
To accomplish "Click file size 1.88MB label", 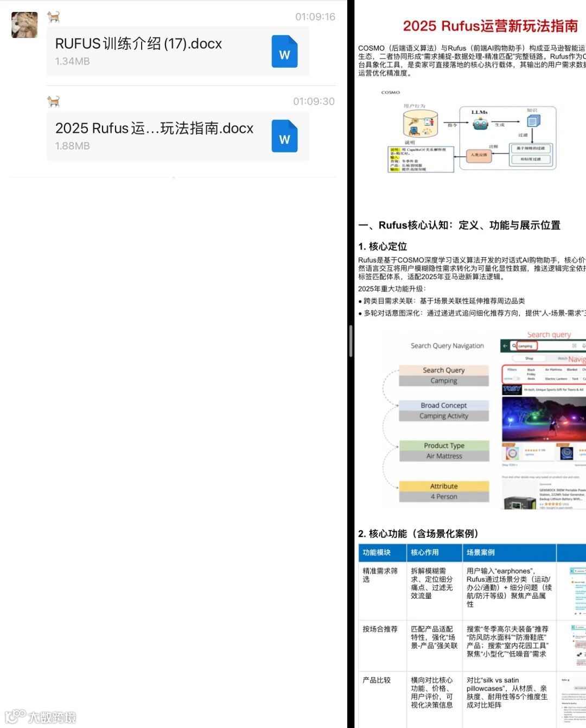I will [72, 146].
